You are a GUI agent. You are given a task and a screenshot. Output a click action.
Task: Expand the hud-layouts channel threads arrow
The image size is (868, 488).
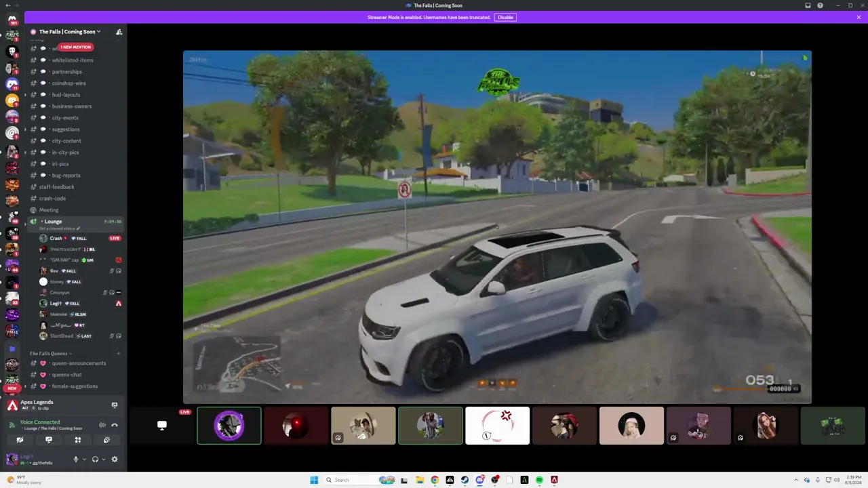pyautogui.click(x=26, y=95)
